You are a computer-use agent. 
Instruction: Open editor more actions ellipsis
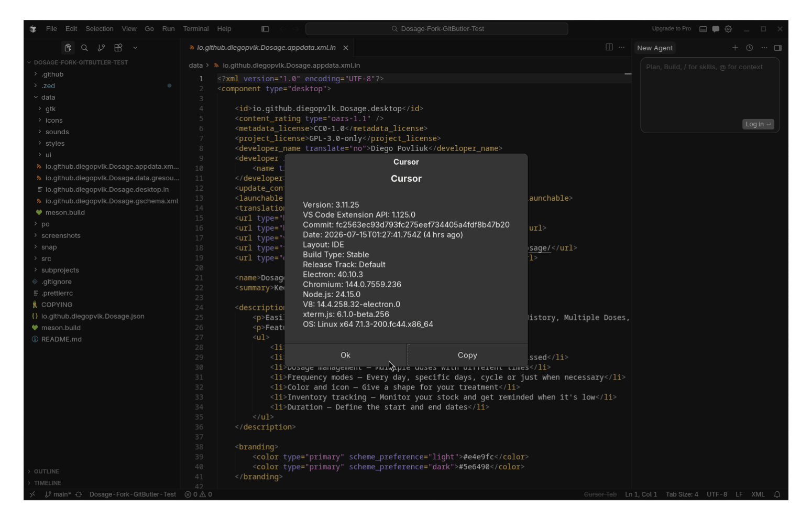(622, 47)
